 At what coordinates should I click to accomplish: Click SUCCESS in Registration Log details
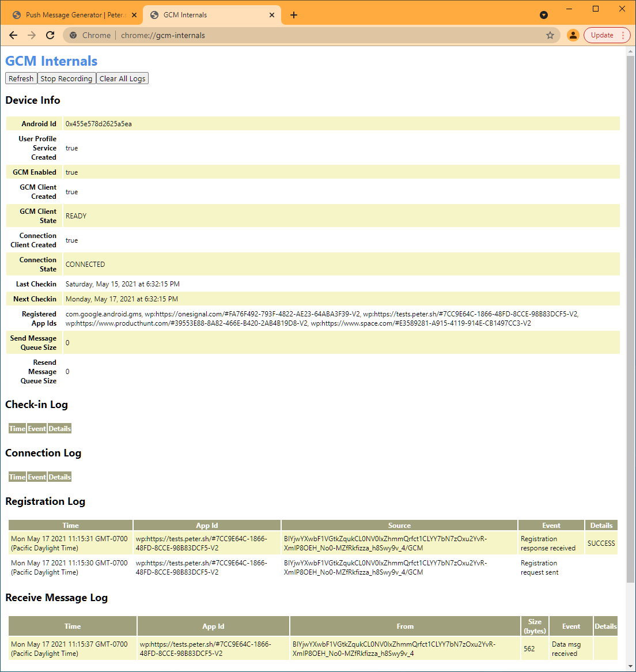(601, 543)
